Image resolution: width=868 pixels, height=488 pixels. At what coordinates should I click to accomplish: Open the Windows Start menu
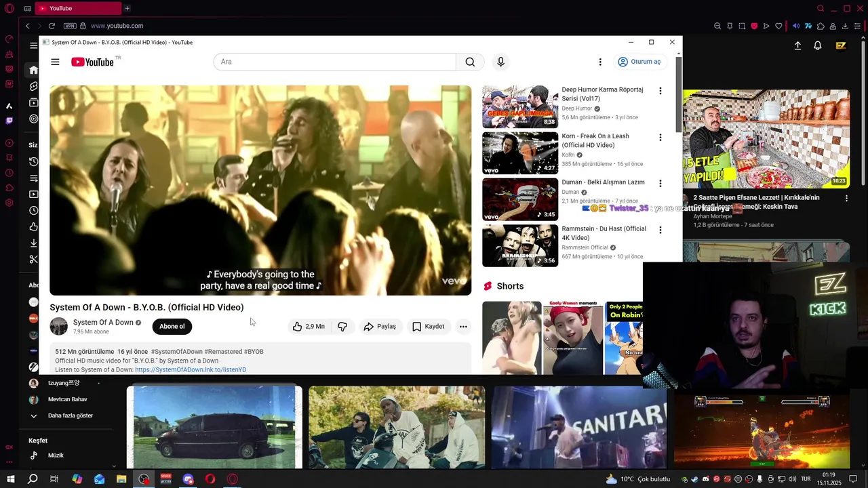[10, 479]
